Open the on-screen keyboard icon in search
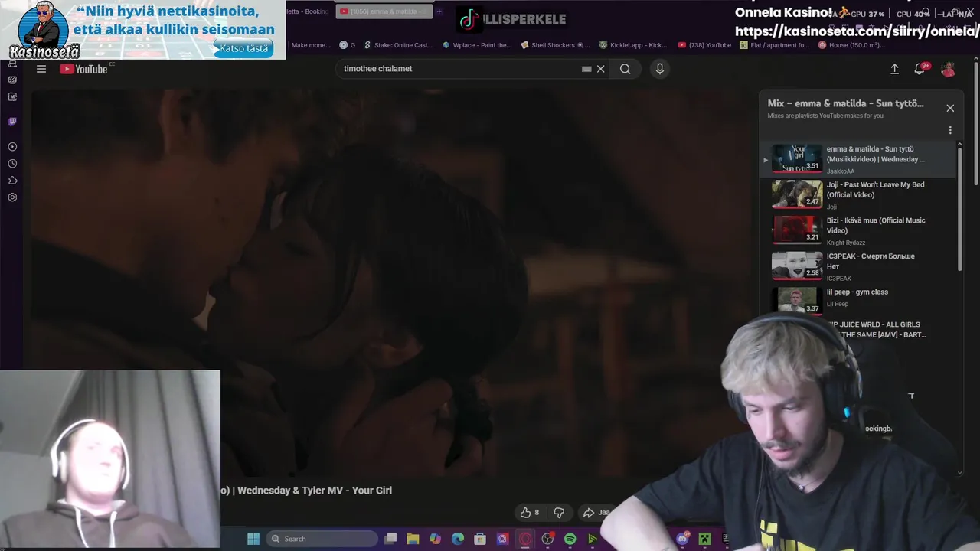 [x=586, y=69]
